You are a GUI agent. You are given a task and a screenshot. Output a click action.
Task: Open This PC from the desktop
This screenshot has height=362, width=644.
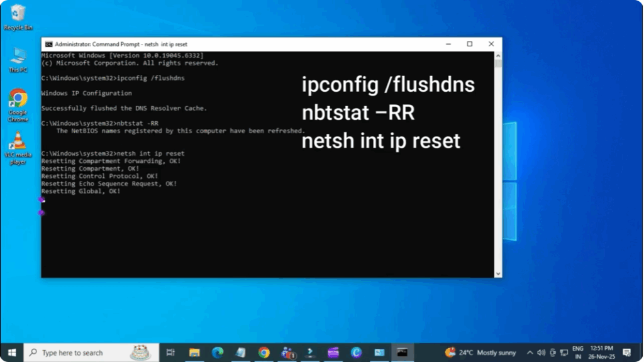[18, 57]
